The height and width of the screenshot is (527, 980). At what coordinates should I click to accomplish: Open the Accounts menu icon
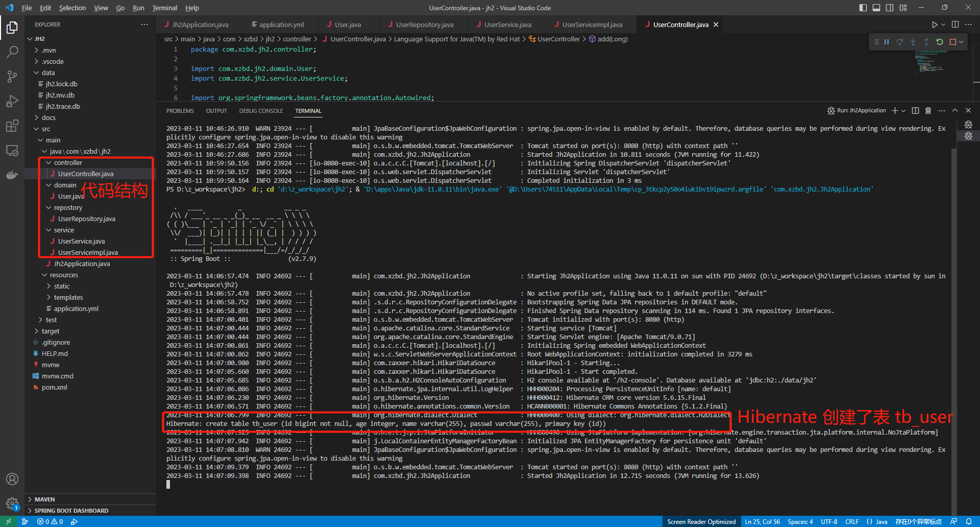12,479
